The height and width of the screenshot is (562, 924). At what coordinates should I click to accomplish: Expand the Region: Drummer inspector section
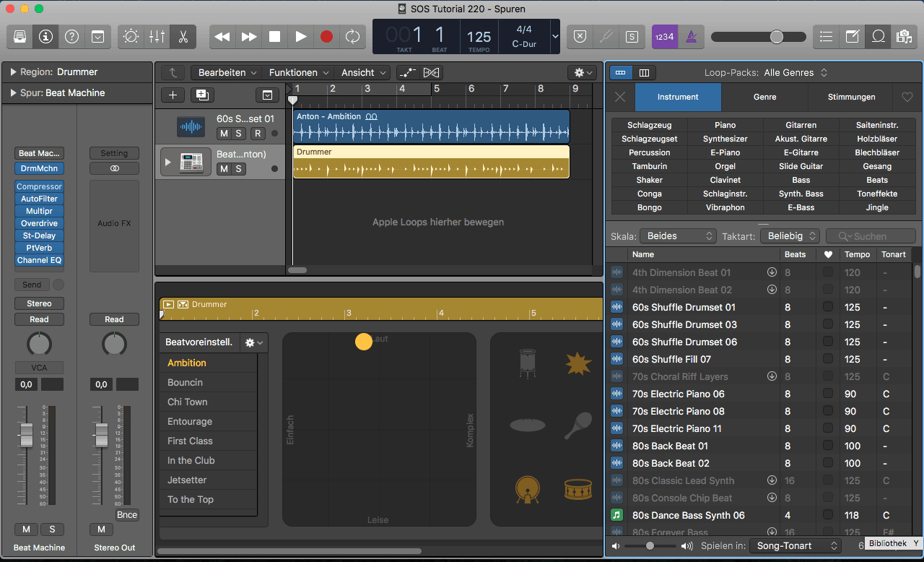pos(13,72)
